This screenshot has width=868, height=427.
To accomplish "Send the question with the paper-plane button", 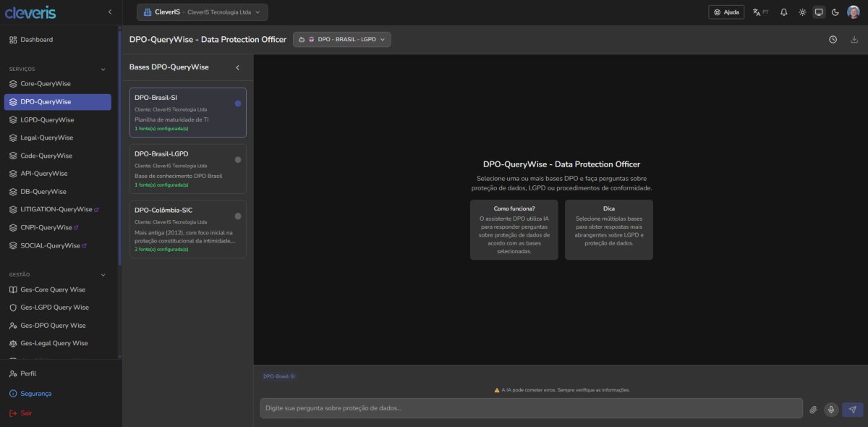I will pyautogui.click(x=854, y=409).
